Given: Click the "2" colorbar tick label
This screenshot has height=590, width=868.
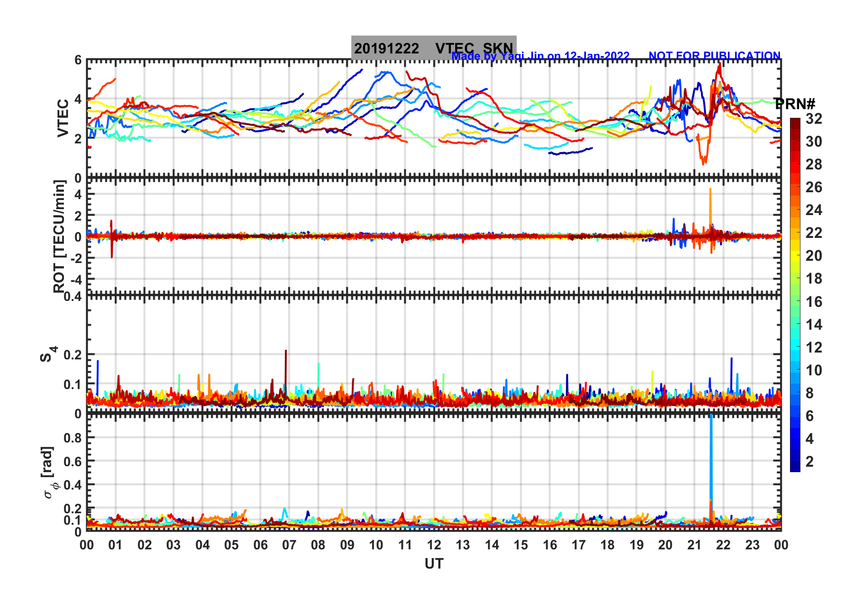Looking at the screenshot, I should tap(810, 461).
